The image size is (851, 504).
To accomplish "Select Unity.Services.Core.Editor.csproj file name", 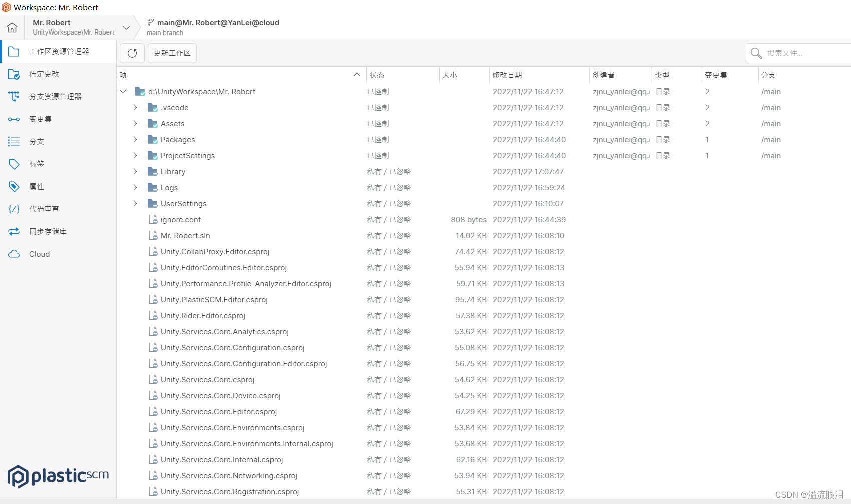I will click(x=219, y=412).
